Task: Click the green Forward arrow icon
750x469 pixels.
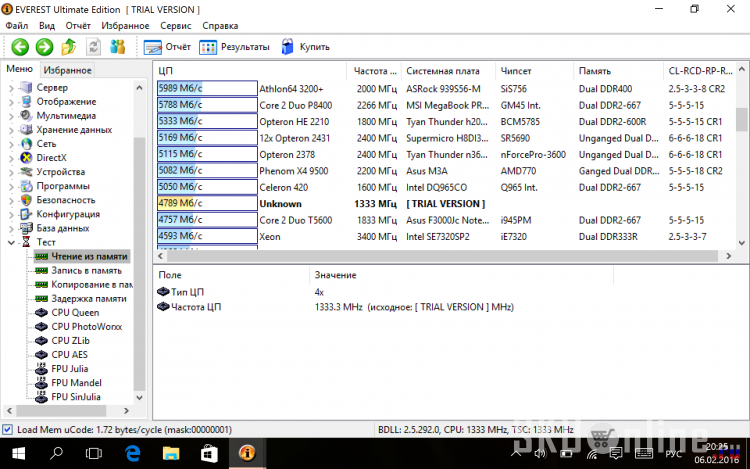Action: [x=44, y=47]
